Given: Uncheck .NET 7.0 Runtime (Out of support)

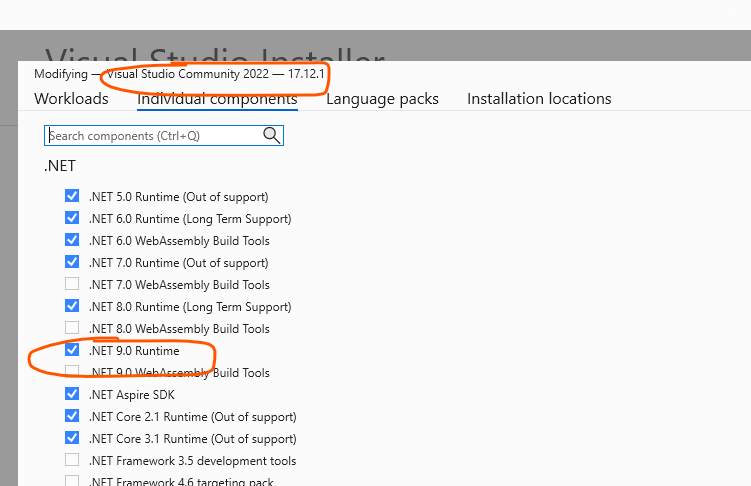Looking at the screenshot, I should (72, 262).
